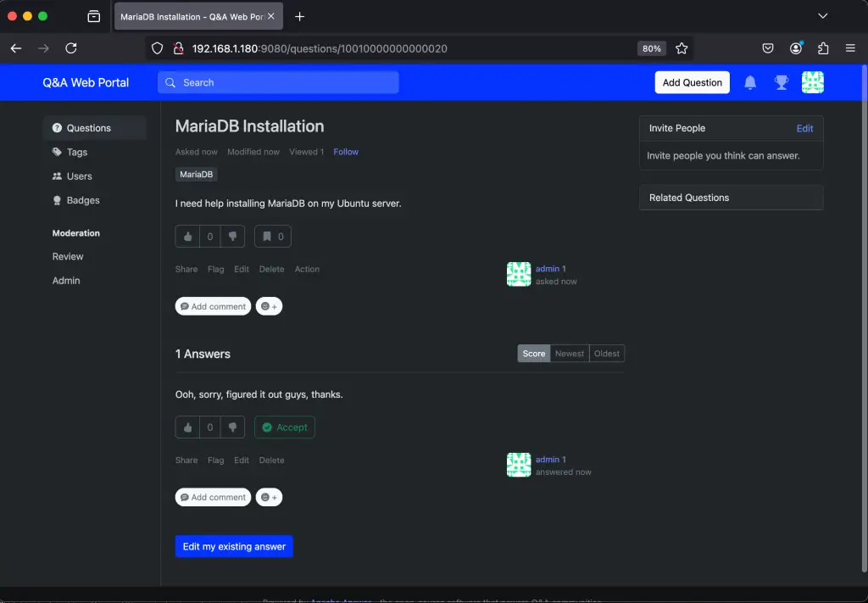Upvote the question with the thumbs-up icon
This screenshot has height=603, width=868.
[x=187, y=237]
